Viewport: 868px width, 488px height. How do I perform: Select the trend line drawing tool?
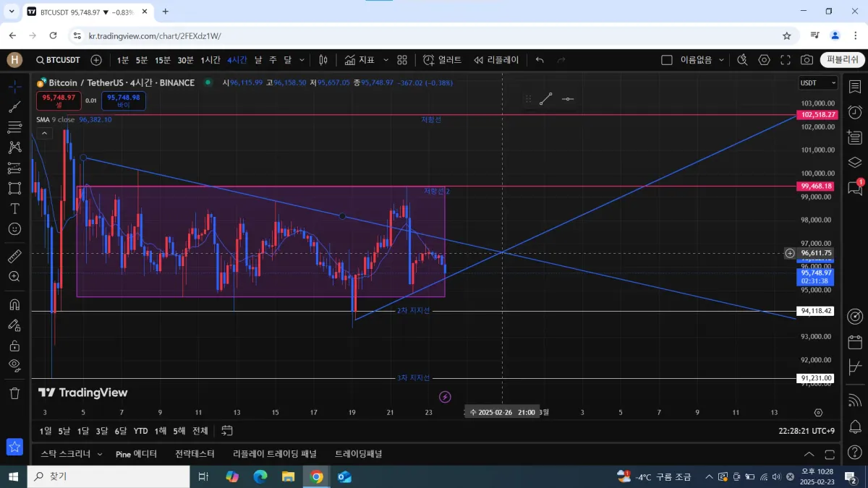point(14,107)
